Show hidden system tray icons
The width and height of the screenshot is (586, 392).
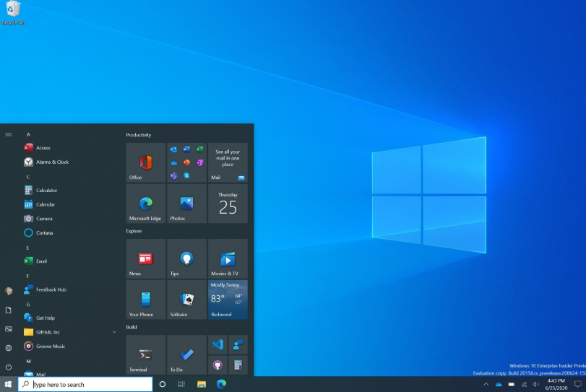click(486, 384)
